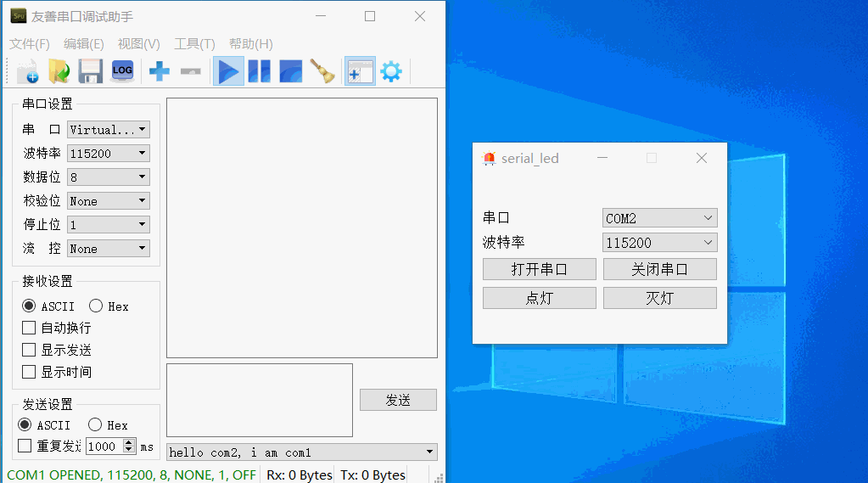Pause the port with the pause icon
The image size is (868, 483).
260,71
